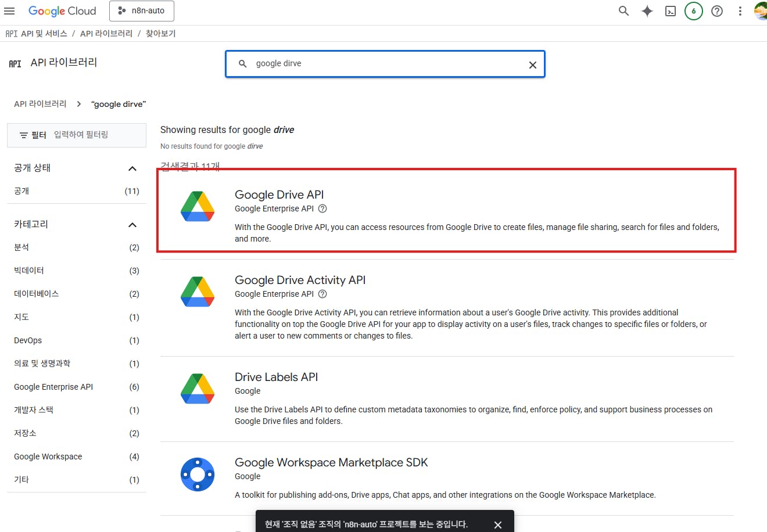Filter by '공개' visibility (11)
Image resolution: width=767 pixels, height=532 pixels.
tap(77, 191)
